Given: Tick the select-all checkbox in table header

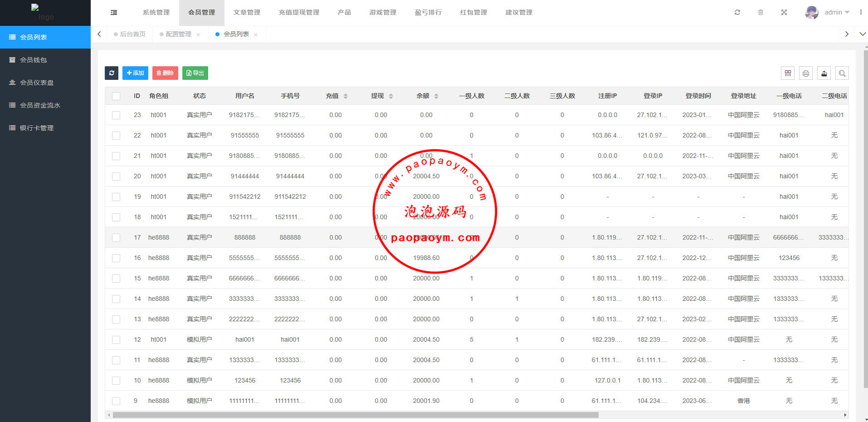Looking at the screenshot, I should 116,96.
